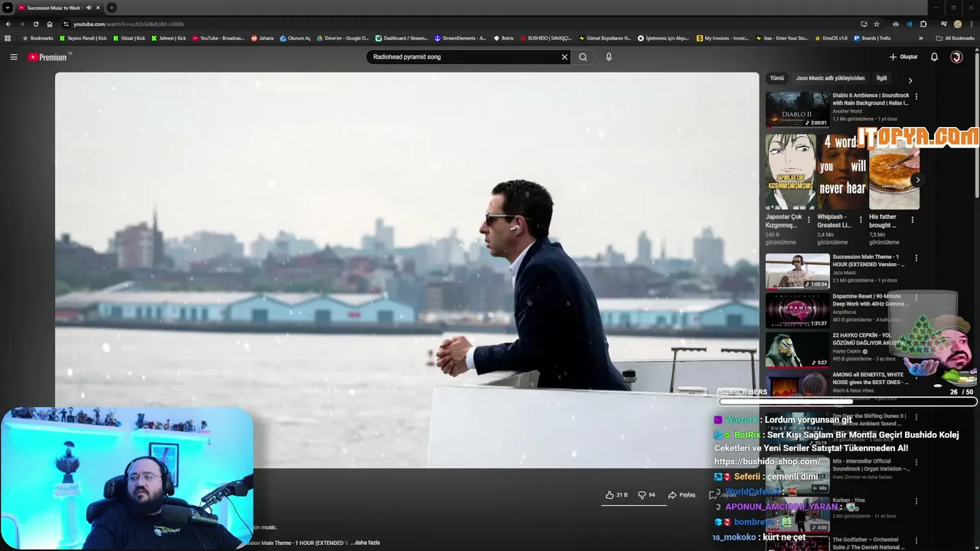This screenshot has width=980, height=551.
Task: Open EmuOS v1.0 bookmark
Action: (x=830, y=37)
